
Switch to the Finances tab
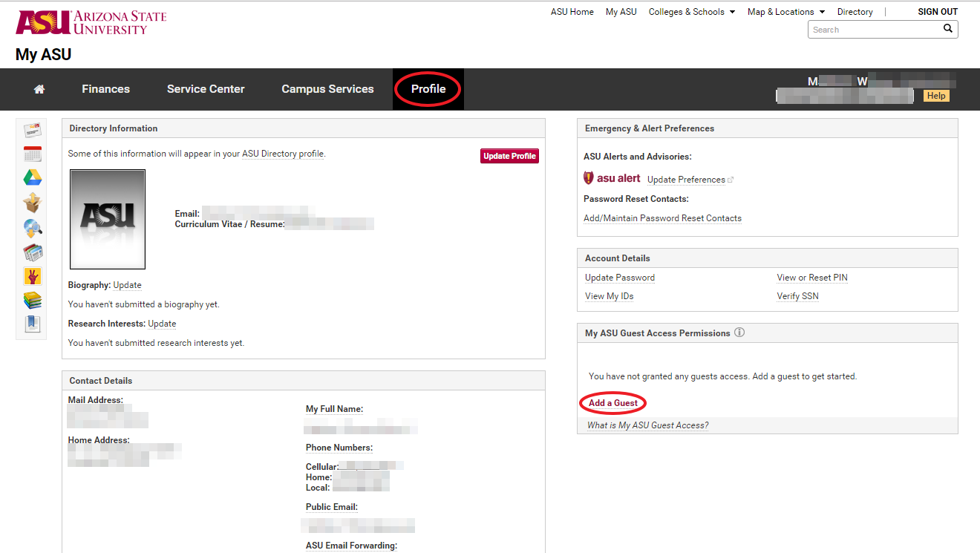105,88
